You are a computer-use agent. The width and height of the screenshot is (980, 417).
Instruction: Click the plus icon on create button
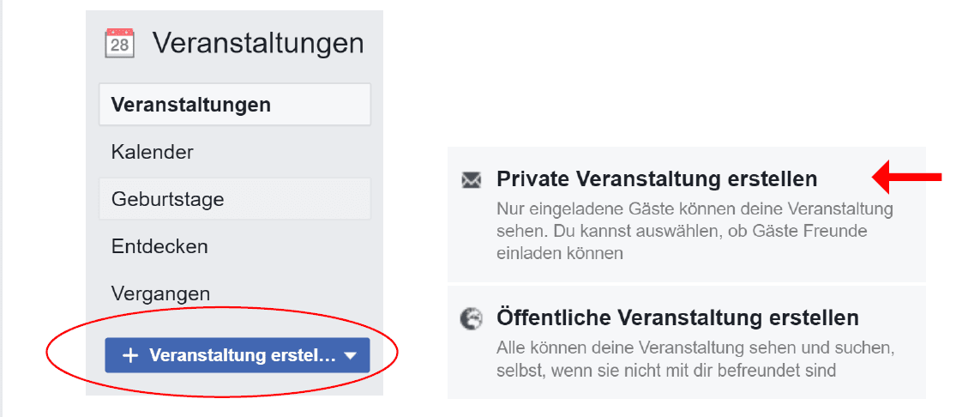[130, 355]
